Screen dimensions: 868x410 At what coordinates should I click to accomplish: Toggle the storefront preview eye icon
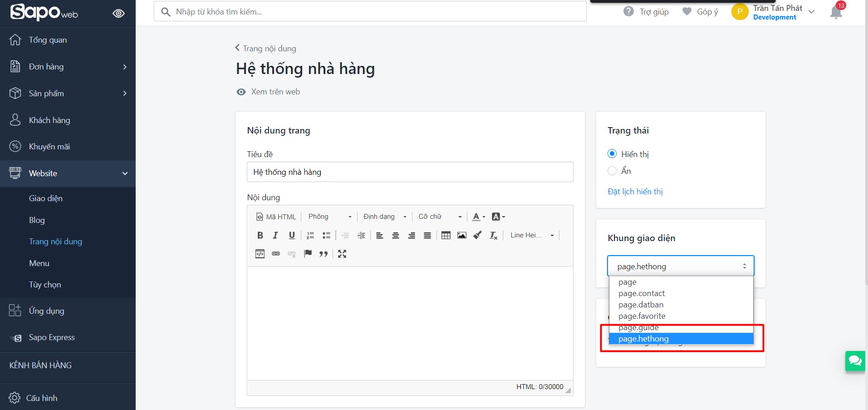pyautogui.click(x=118, y=14)
